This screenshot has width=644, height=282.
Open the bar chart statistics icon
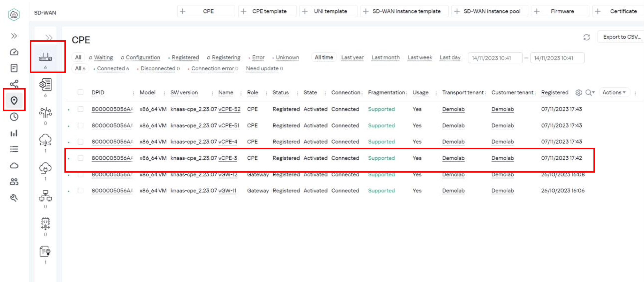(x=14, y=133)
